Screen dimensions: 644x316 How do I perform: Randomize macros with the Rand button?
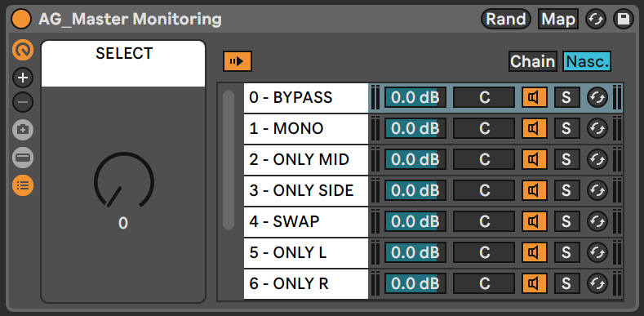(x=505, y=19)
